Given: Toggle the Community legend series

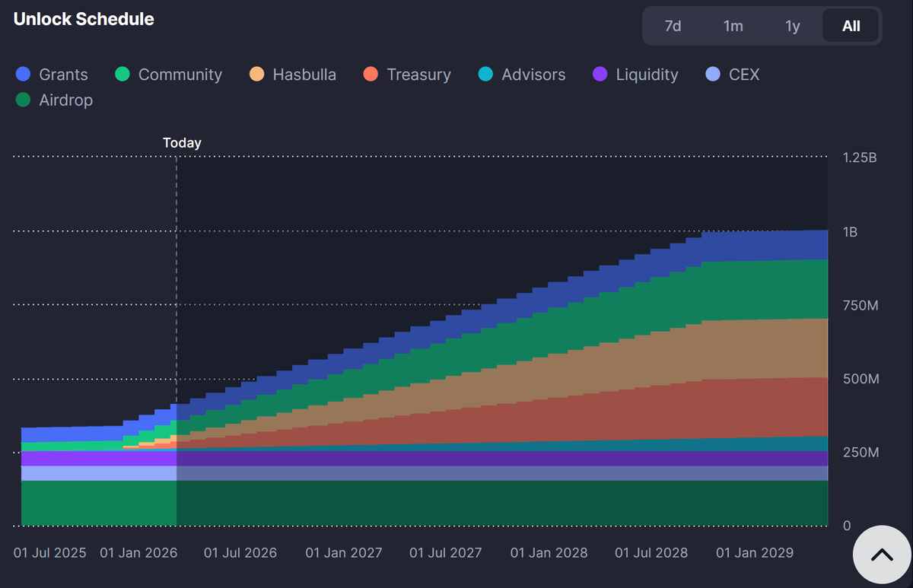Looking at the screenshot, I should pos(169,75).
